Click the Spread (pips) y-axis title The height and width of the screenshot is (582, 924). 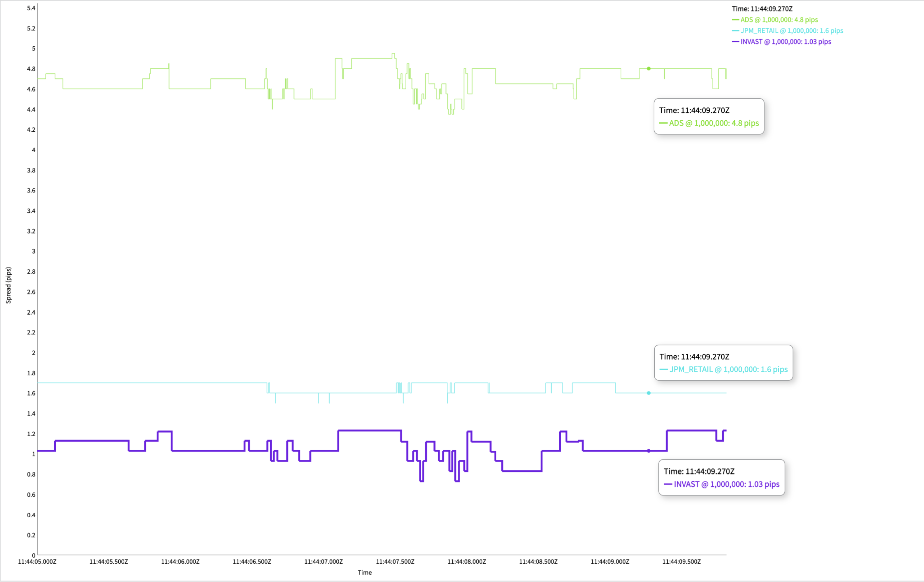8,285
